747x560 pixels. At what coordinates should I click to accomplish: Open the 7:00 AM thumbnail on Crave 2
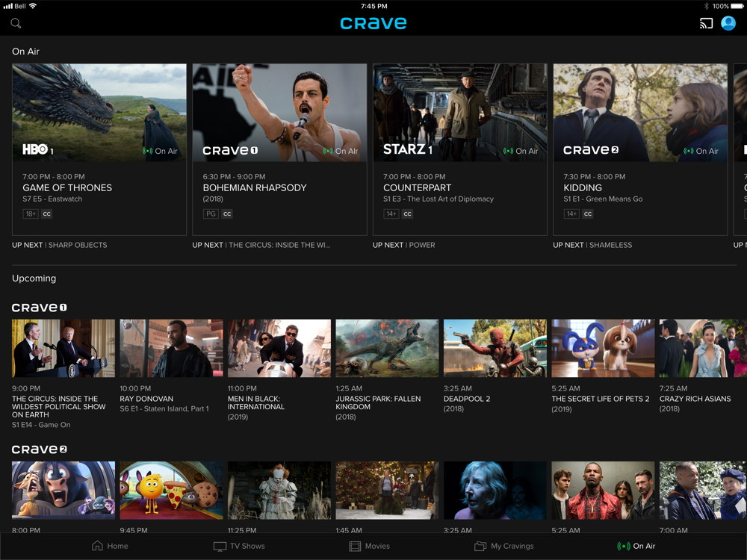[x=703, y=490]
